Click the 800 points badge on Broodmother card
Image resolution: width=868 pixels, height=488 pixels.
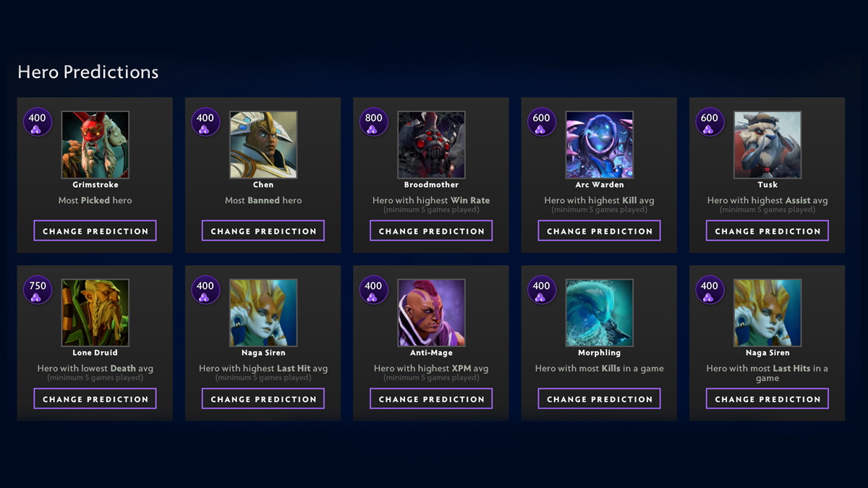[373, 121]
